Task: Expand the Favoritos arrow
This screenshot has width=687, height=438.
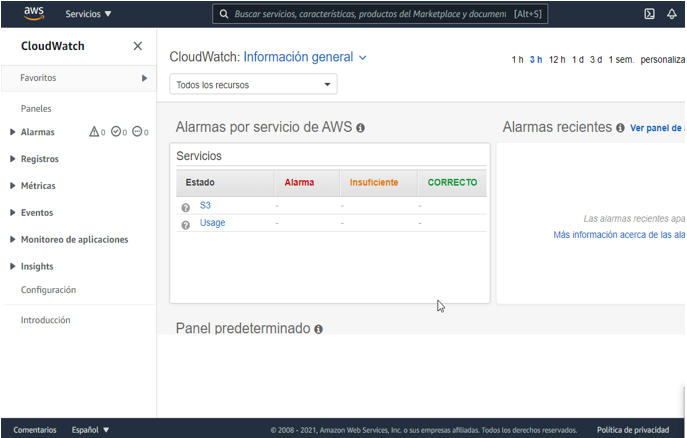Action: pyautogui.click(x=144, y=78)
